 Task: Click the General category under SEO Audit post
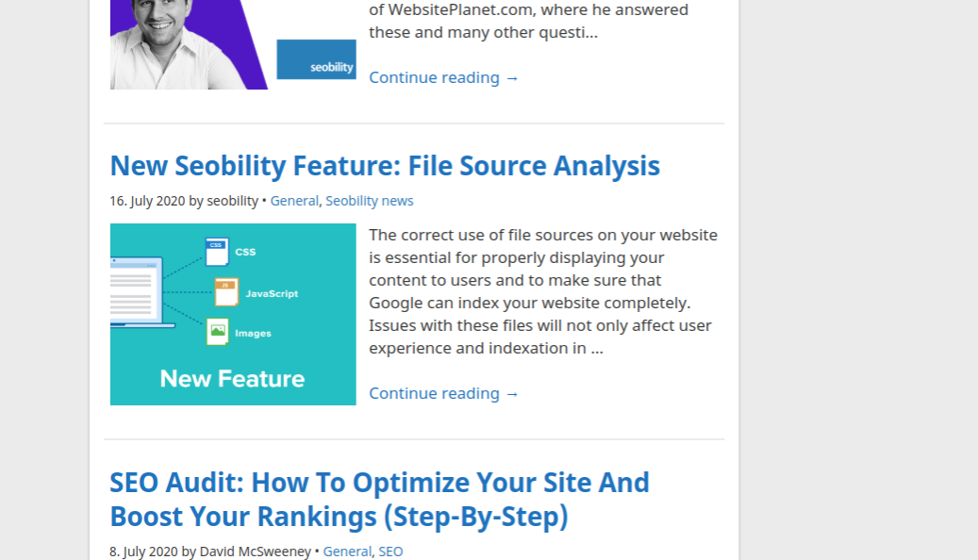tap(347, 552)
